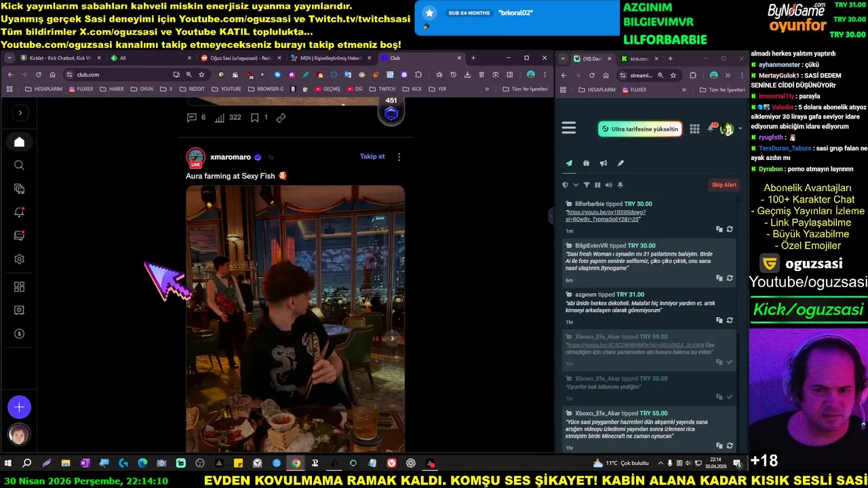The height and width of the screenshot is (488, 868).
Task: Open Chrome from Windows taskbar
Action: click(x=296, y=464)
